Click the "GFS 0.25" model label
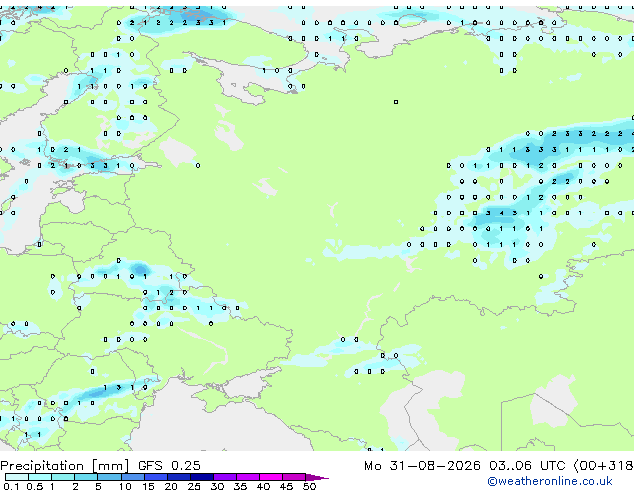Screen dimensions: 634x490 click(x=169, y=466)
